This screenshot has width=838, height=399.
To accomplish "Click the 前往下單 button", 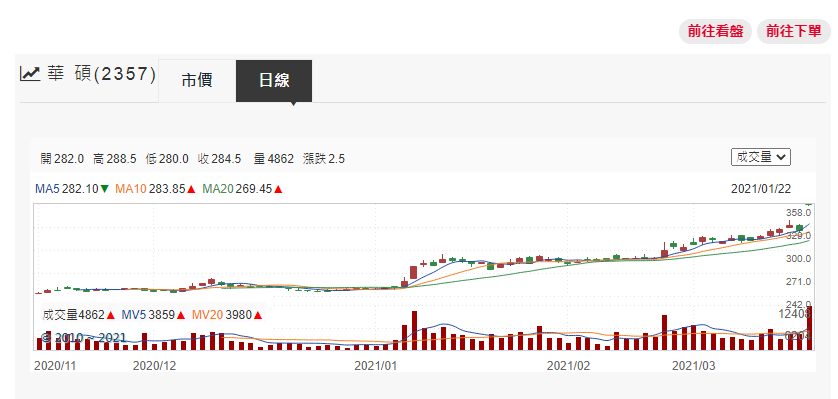I will tap(794, 32).
